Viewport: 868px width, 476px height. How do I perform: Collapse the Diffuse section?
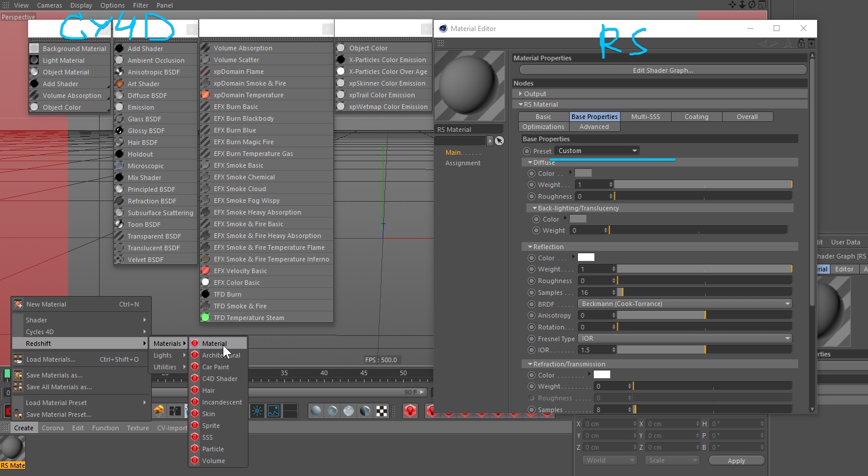[x=530, y=162]
